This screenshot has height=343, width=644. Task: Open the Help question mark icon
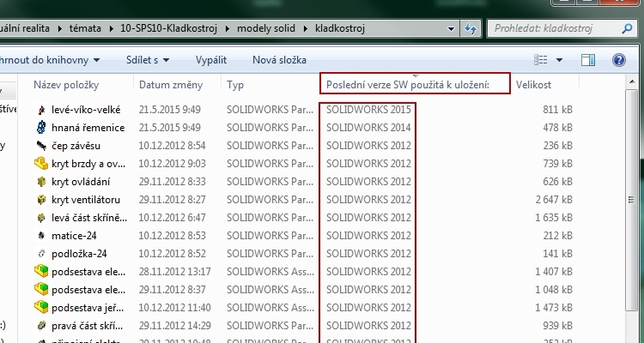coord(618,60)
